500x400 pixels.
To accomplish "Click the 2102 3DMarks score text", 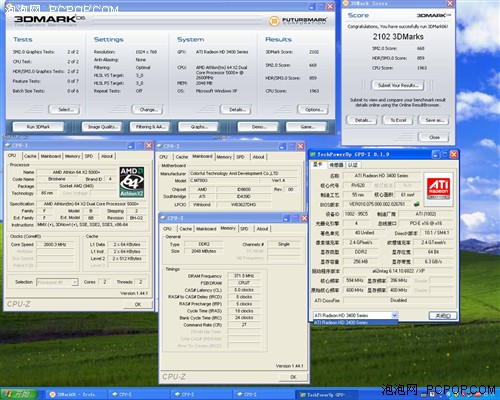I will pyautogui.click(x=398, y=37).
